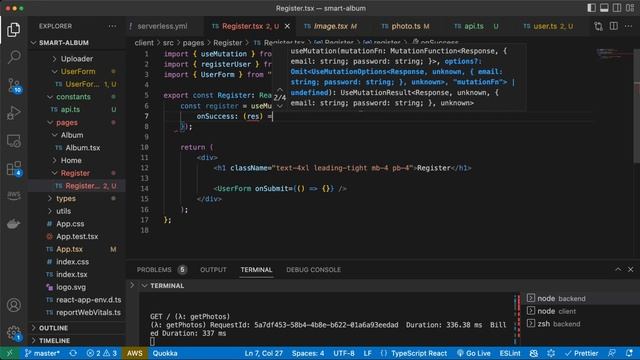Open the Explorer view in activity bar
This screenshot has width=640, height=360.
tap(13, 30)
